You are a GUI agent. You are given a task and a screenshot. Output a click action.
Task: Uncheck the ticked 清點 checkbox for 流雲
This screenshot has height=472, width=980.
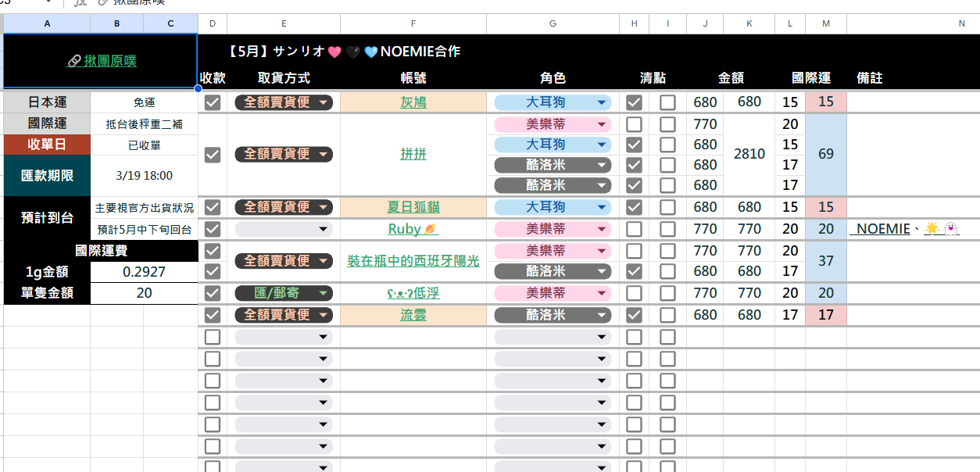click(635, 315)
